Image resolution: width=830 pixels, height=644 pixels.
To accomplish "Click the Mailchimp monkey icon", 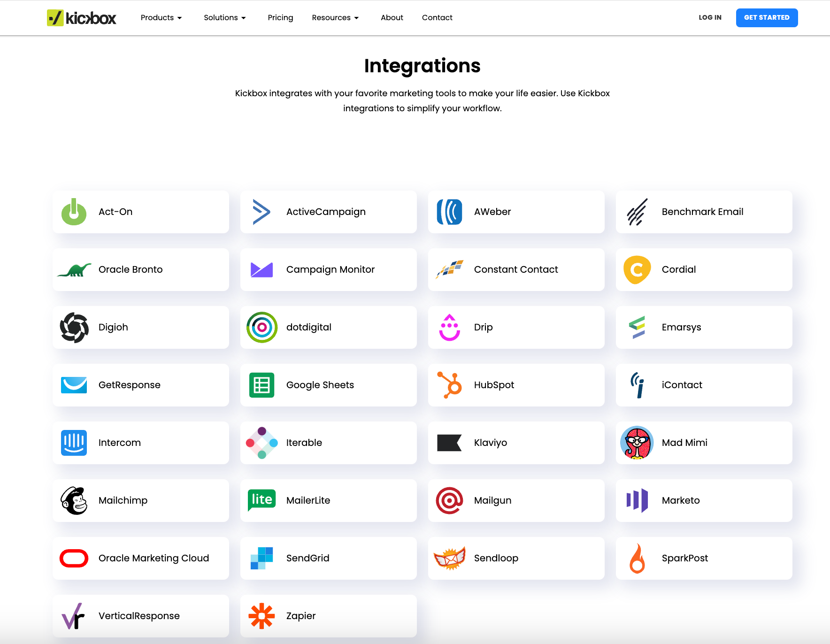I will 74,500.
